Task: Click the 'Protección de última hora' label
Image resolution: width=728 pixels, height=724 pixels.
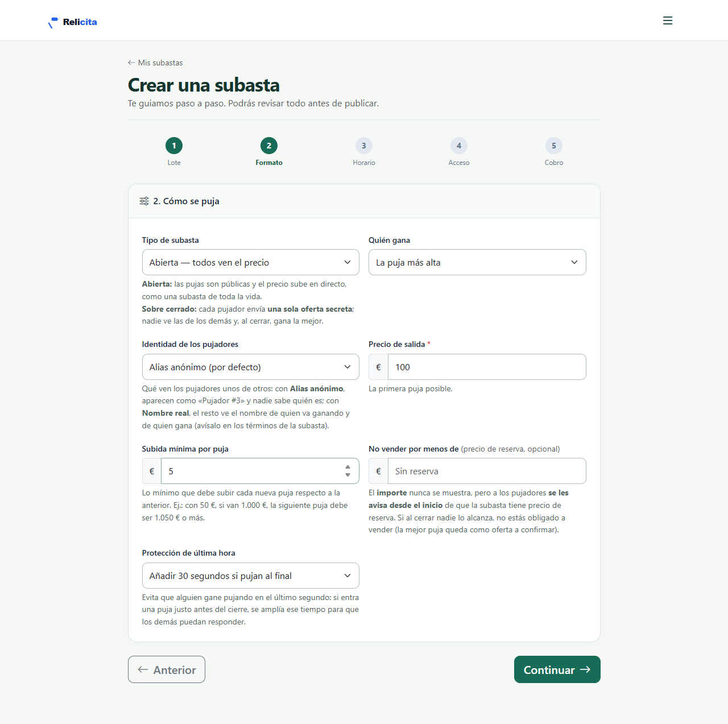Action: [x=189, y=553]
